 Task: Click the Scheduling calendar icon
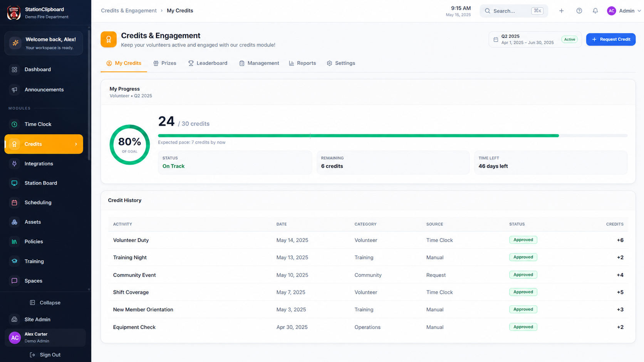pyautogui.click(x=14, y=203)
